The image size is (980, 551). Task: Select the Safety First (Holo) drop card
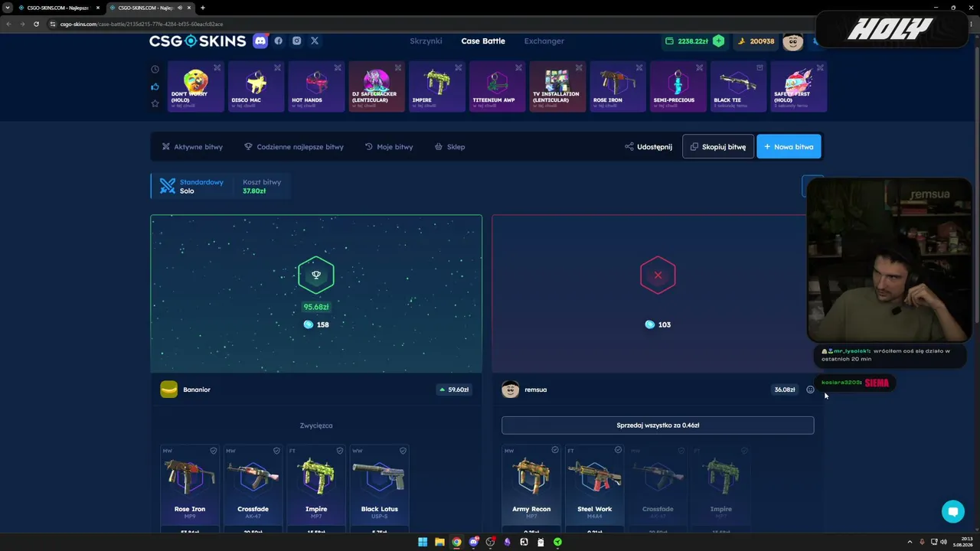799,86
